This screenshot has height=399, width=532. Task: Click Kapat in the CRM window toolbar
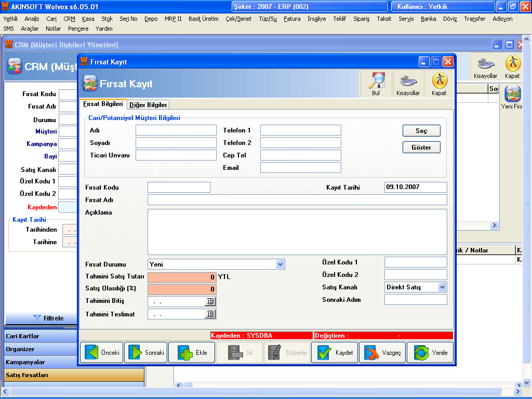[512, 67]
